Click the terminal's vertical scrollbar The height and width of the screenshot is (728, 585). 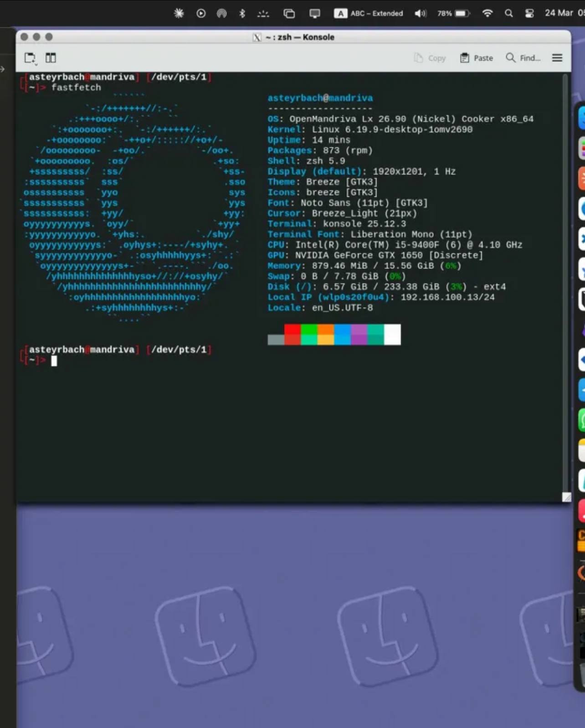point(565,274)
